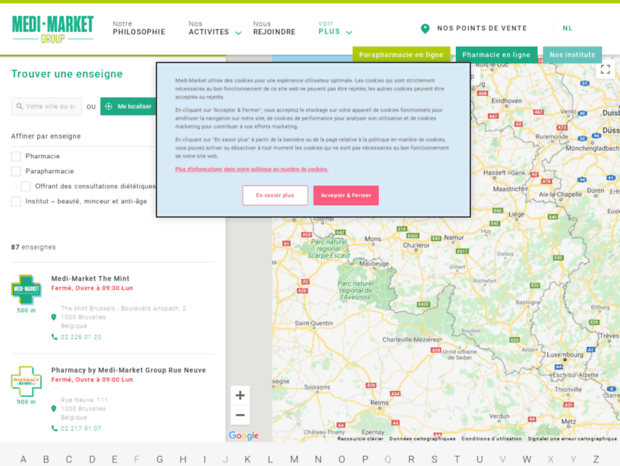The width and height of the screenshot is (620, 466).
Task: Click the address pin of Rue Neuve pharmacy
Action: point(54,409)
